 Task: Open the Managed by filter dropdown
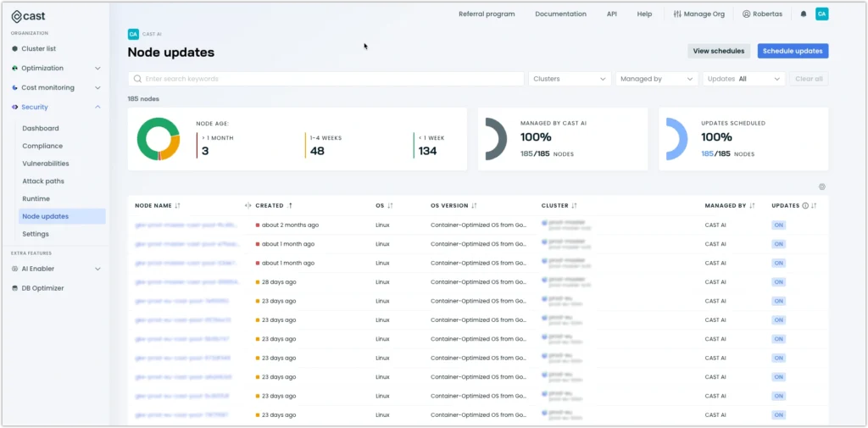pyautogui.click(x=657, y=79)
